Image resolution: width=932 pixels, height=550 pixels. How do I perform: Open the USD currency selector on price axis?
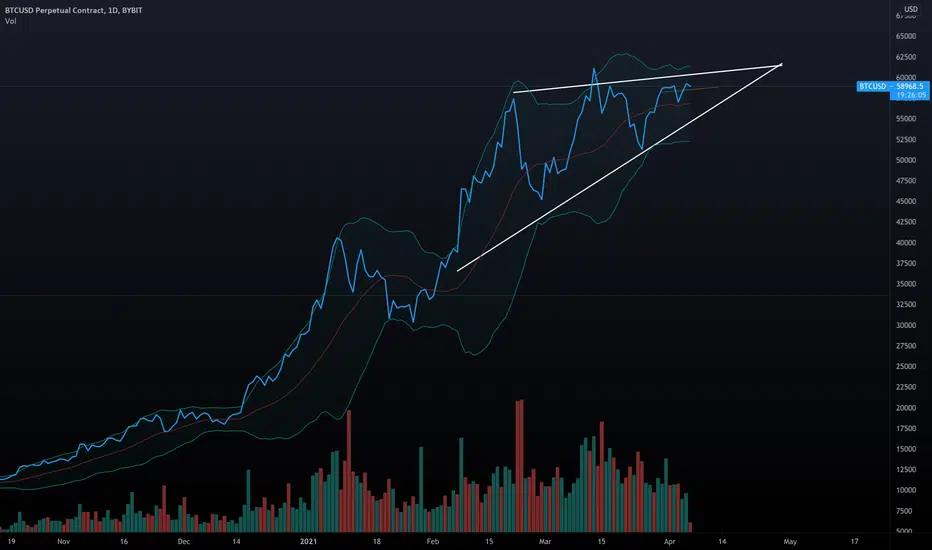coord(911,9)
